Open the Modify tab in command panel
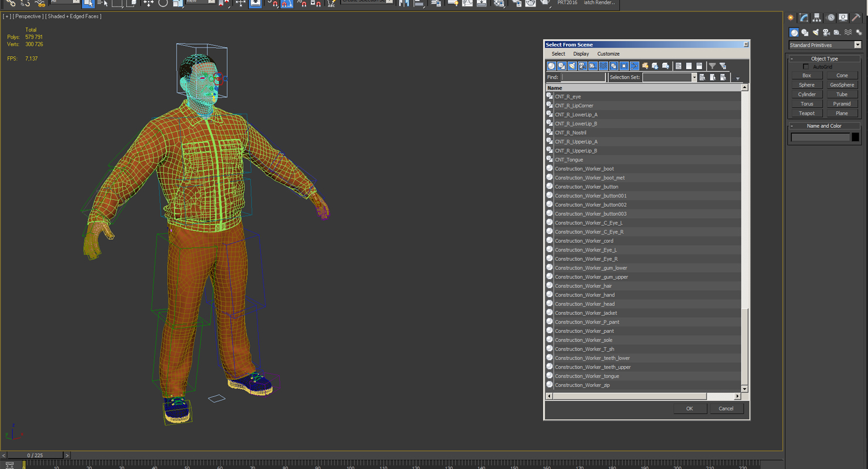This screenshot has width=868, height=469. coord(804,18)
